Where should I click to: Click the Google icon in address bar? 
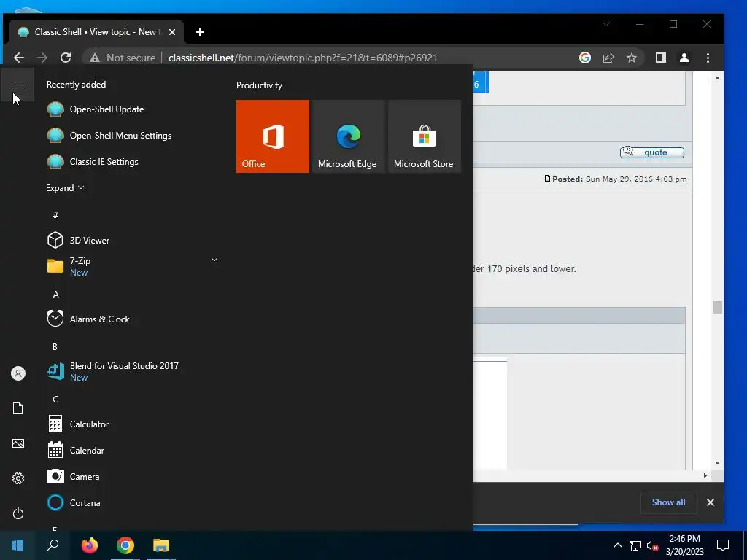(585, 58)
